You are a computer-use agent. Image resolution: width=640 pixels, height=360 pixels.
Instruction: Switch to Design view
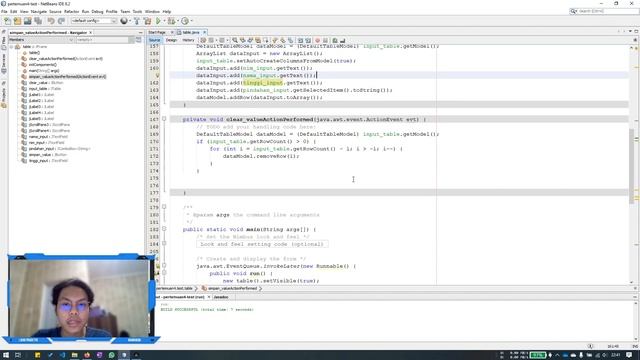tap(171, 40)
